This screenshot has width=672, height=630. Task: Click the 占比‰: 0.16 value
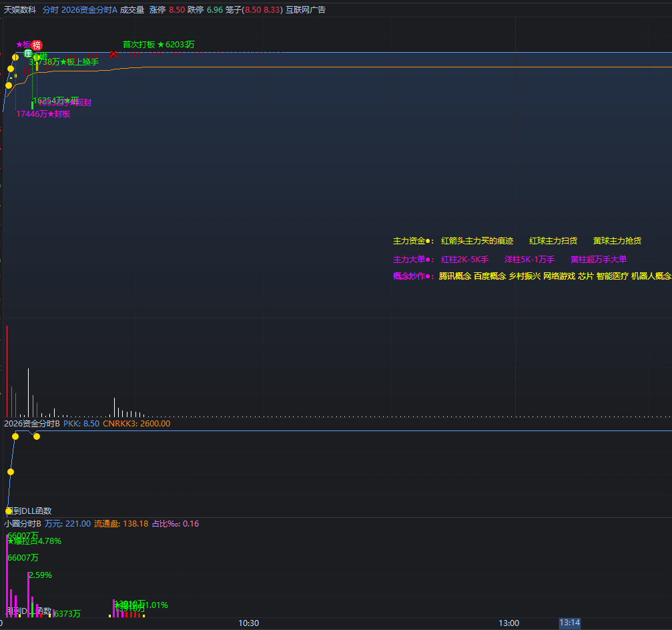point(176,524)
